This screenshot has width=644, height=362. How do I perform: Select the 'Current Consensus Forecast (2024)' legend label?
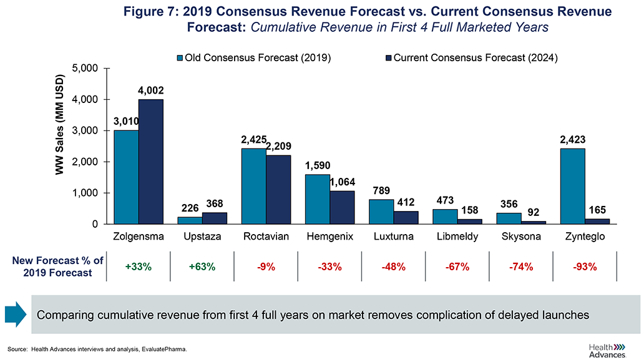click(x=476, y=58)
